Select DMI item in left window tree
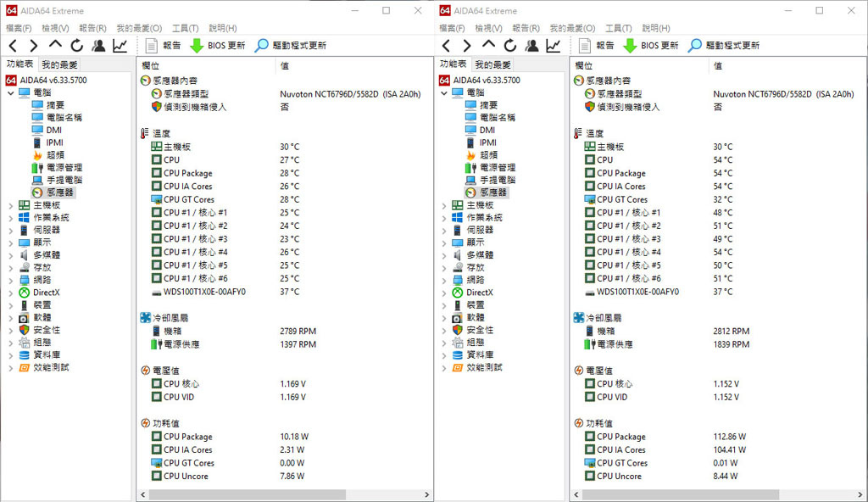 tap(53, 131)
